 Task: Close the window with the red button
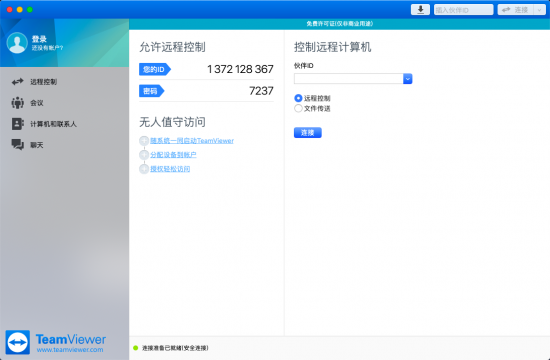pos(10,9)
